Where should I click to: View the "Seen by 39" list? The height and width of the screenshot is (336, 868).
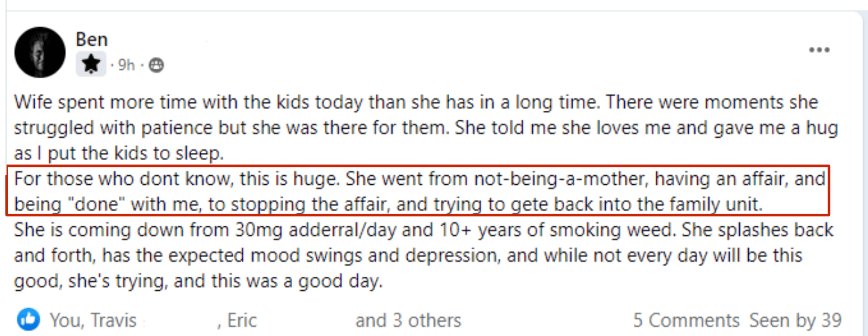795,320
